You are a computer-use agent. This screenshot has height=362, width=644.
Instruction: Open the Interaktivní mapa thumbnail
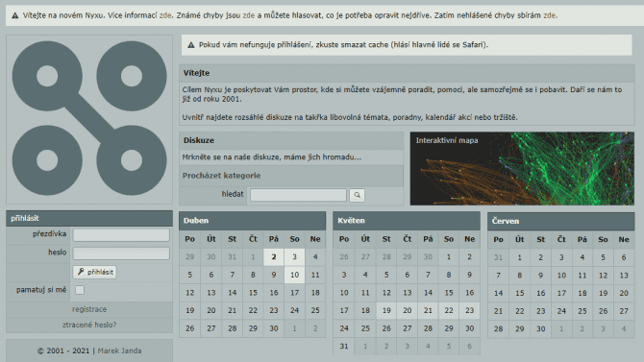pyautogui.click(x=522, y=169)
